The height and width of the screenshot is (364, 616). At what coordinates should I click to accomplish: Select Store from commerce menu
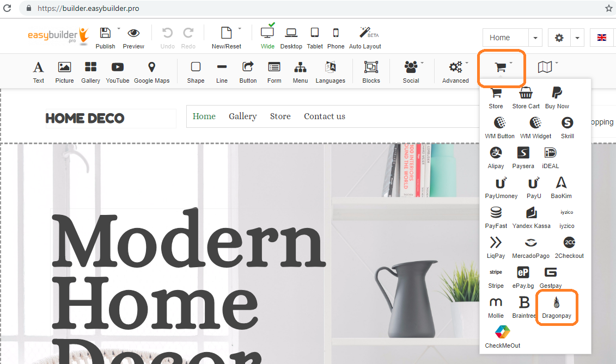[496, 98]
